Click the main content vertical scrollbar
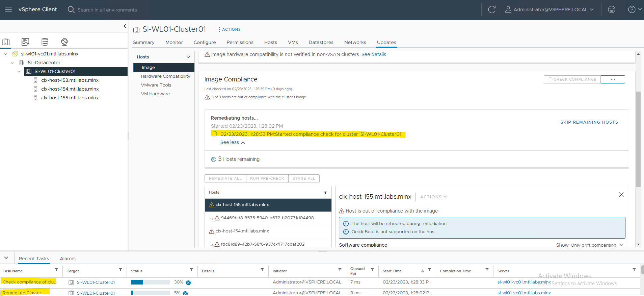644x296 pixels. pyautogui.click(x=638, y=139)
